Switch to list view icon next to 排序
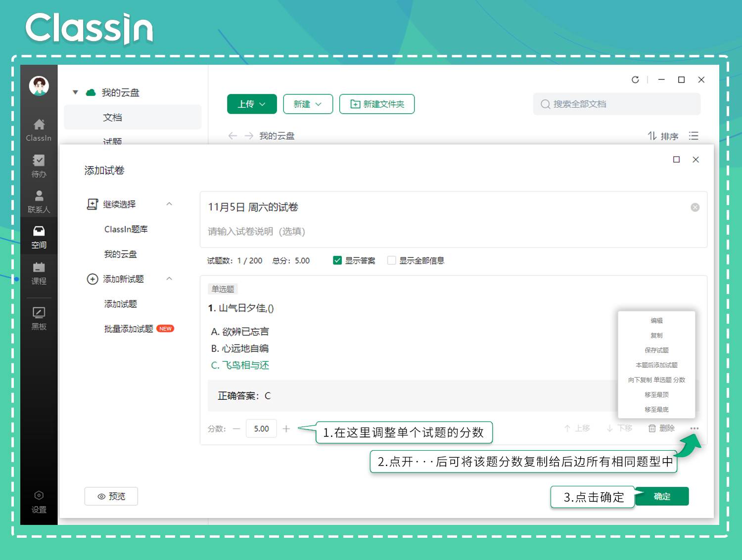The image size is (742, 560). tap(694, 136)
